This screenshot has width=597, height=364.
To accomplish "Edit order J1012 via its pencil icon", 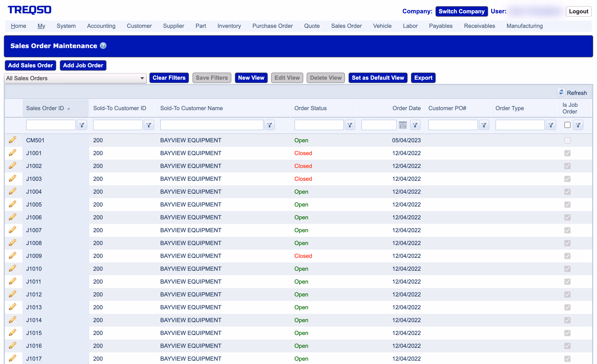I will pos(13,294).
